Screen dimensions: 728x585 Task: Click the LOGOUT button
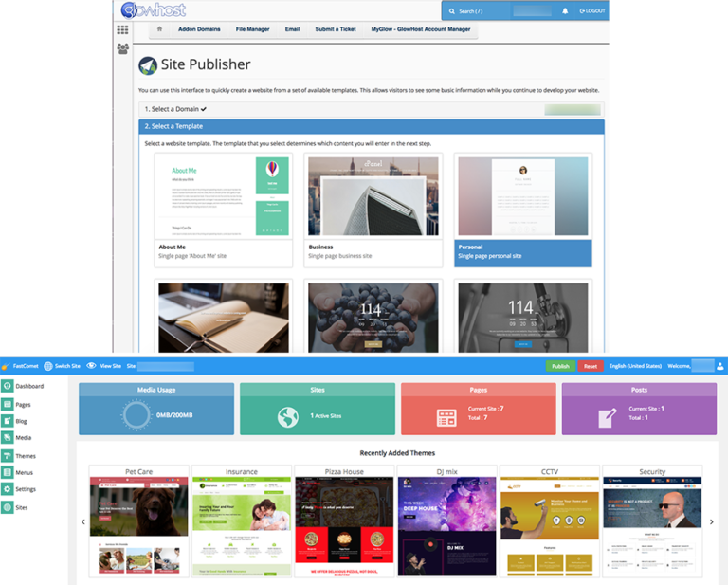592,11
